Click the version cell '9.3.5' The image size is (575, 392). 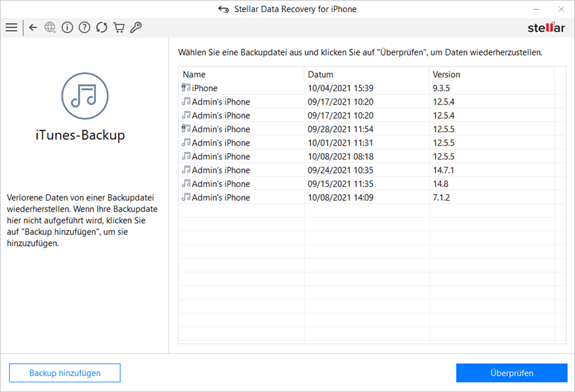tap(441, 88)
